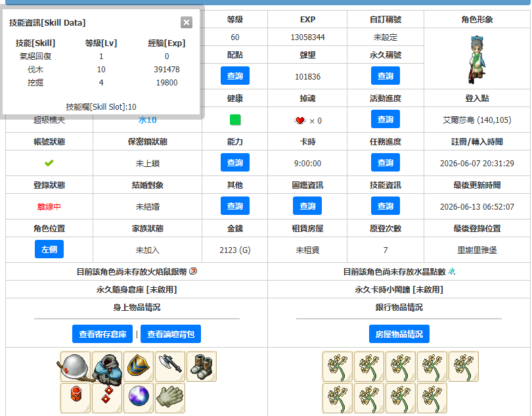Image resolution: width=532 pixels, height=416 pixels.
Task: Click the first flower item in bank's bottom row
Action: 337,398
